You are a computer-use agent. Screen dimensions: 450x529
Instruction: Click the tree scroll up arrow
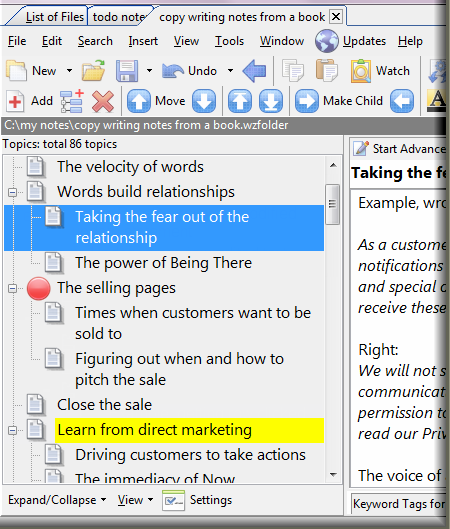coord(333,165)
